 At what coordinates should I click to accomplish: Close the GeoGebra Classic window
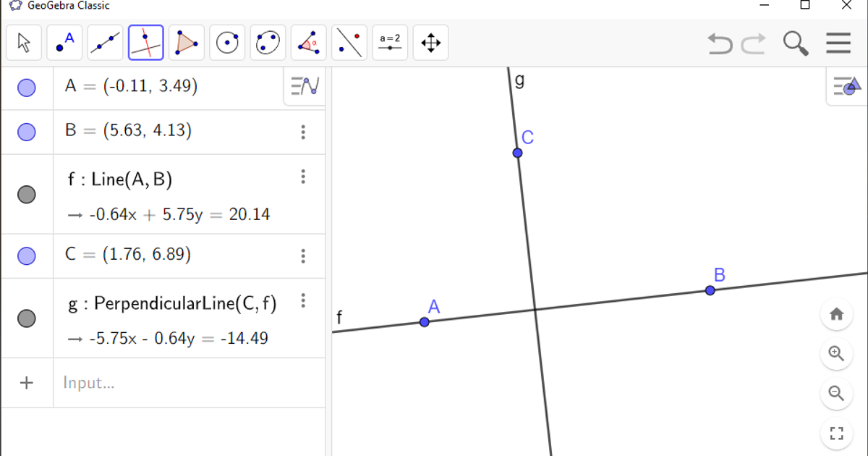(847, 5)
